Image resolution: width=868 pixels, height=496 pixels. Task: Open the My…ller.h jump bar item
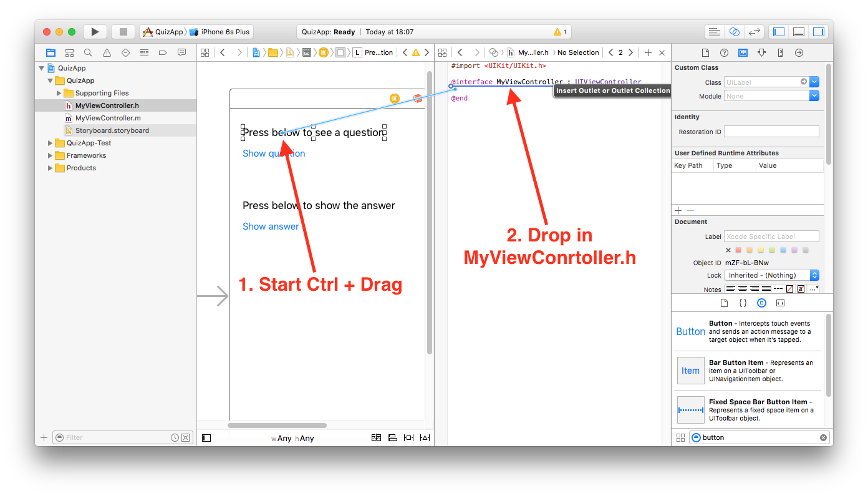coord(528,52)
